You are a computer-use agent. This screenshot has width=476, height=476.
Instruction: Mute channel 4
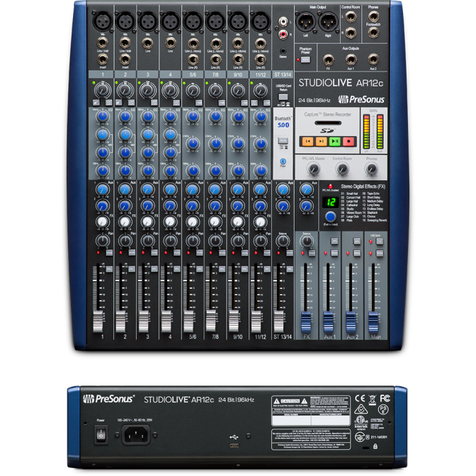176,253
